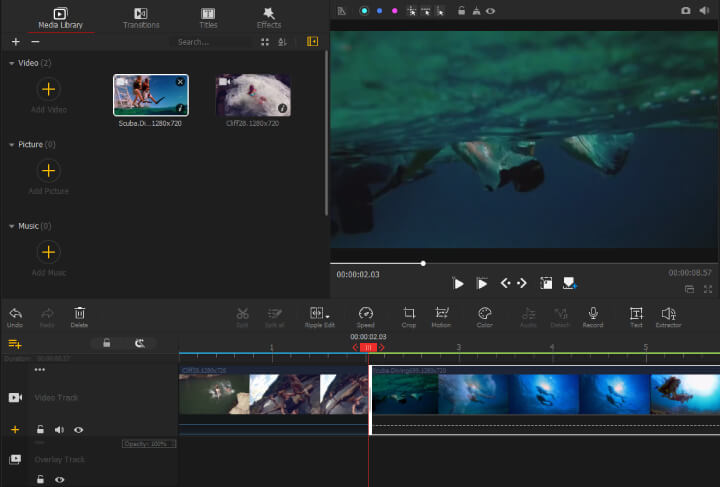Open the Speed tool
The height and width of the screenshot is (487, 720).
pyautogui.click(x=365, y=315)
